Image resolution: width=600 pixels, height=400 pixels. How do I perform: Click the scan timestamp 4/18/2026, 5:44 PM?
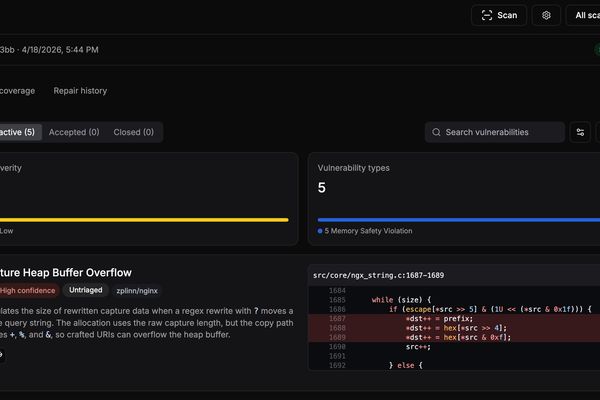pos(60,50)
